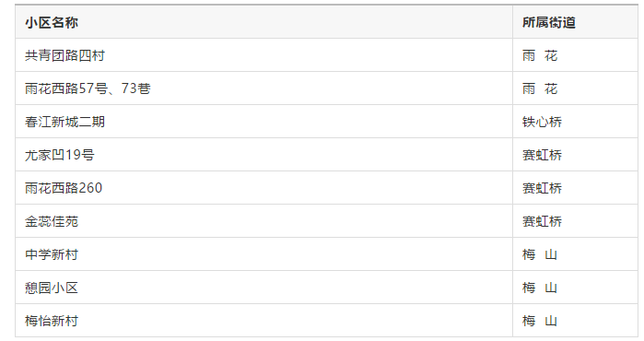Select the 雨花西路260 cell

[x=263, y=188]
